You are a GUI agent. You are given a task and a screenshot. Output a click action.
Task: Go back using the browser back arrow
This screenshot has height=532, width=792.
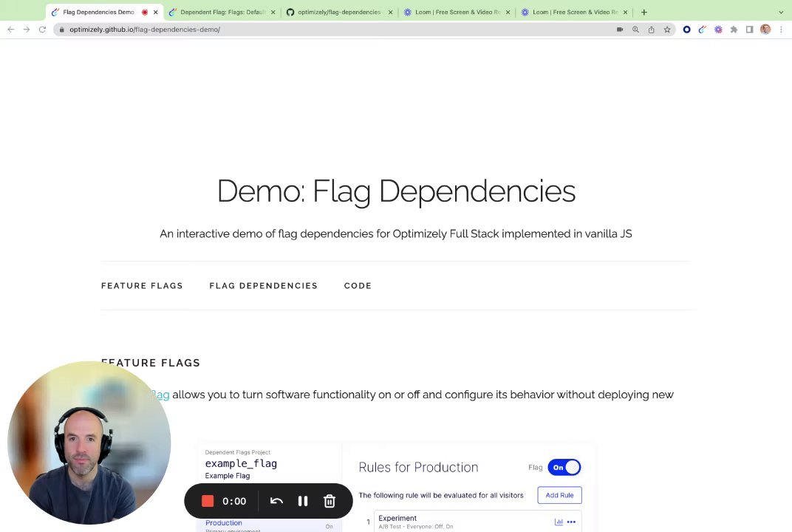point(10,30)
